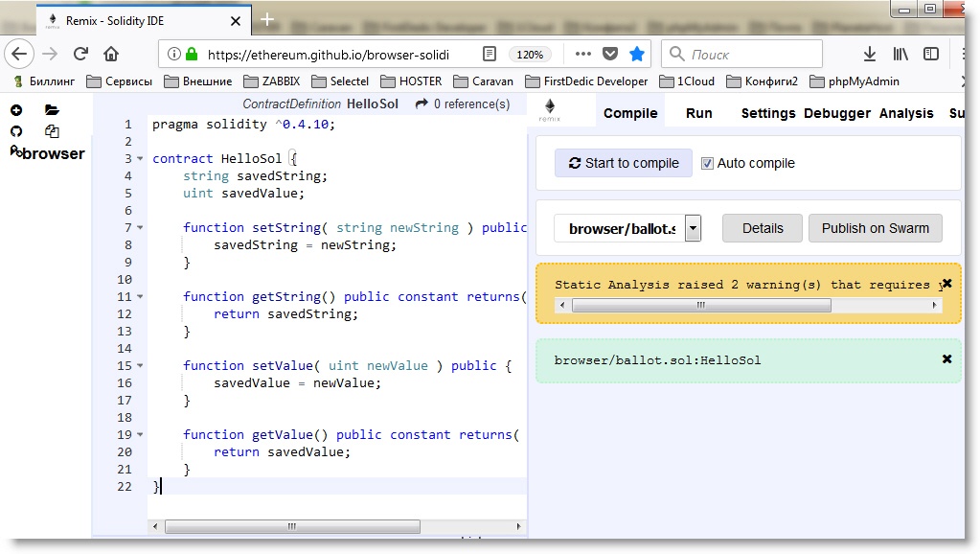Fold getString function at line 11
Screen dimensions: 980x554
point(140,296)
